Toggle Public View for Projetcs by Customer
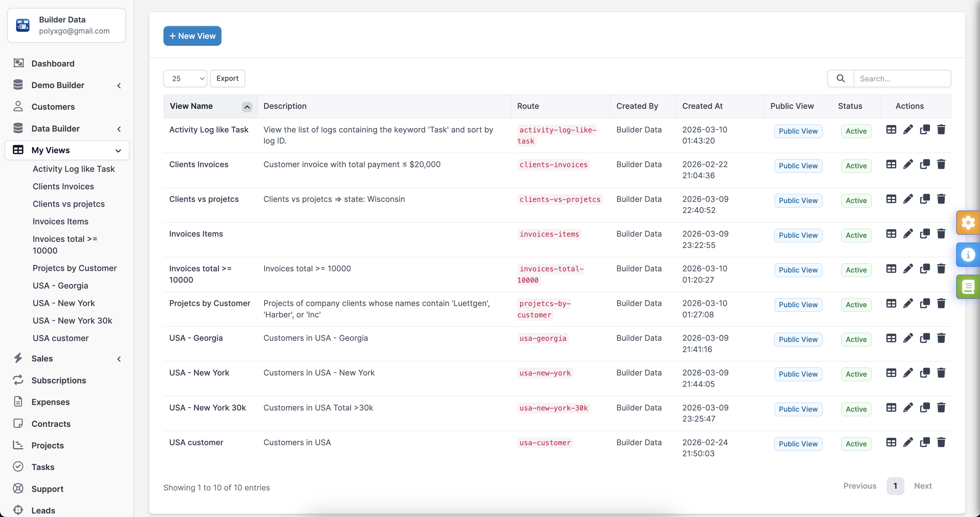The height and width of the screenshot is (517, 980). [798, 304]
